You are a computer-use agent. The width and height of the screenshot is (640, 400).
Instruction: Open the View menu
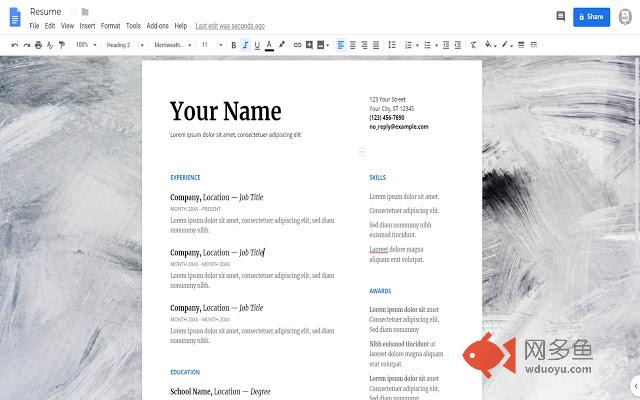click(x=67, y=26)
